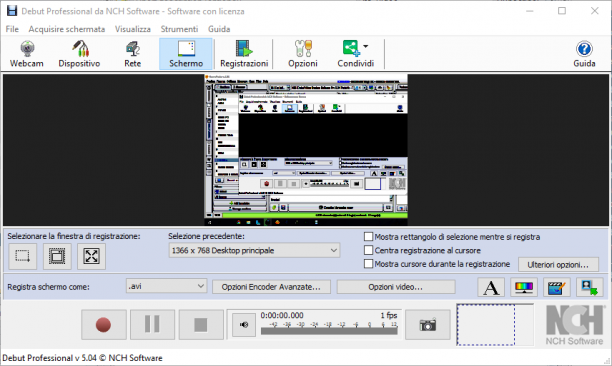Screen dimensions: 612x366
Task: Open the File menu
Action: tap(12, 29)
